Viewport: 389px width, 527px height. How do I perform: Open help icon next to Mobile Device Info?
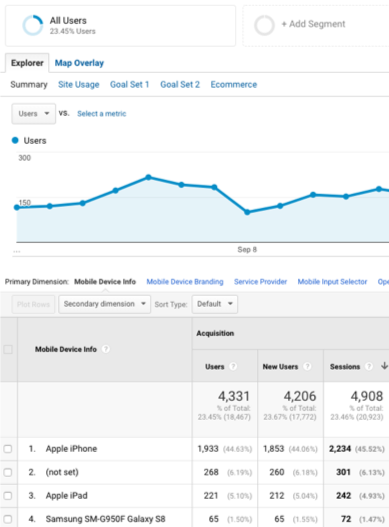[x=106, y=349]
